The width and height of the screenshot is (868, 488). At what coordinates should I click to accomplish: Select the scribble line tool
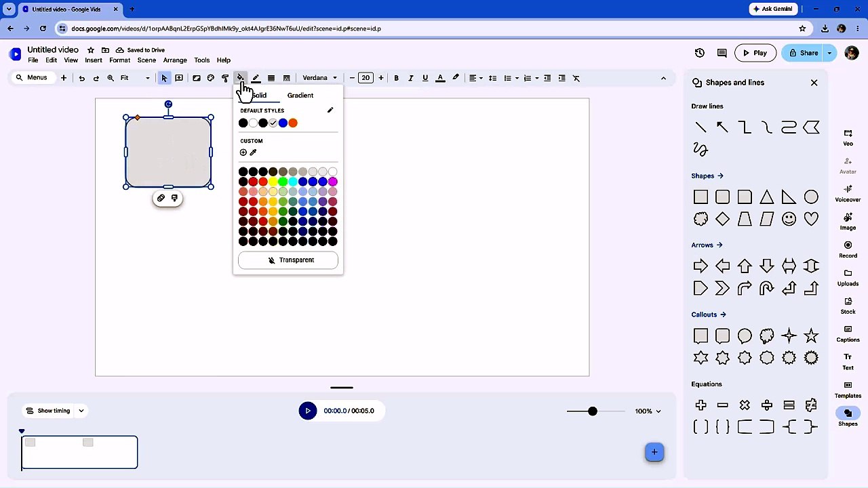coord(701,149)
